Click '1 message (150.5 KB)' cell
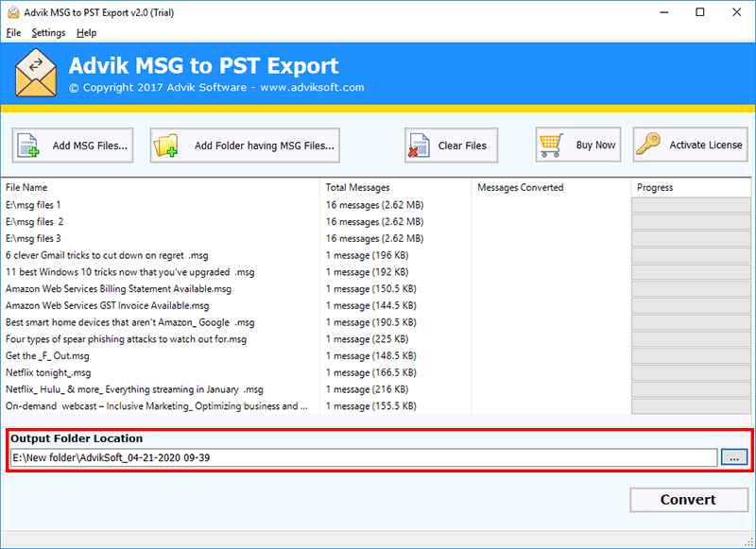The width and height of the screenshot is (756, 549). 370,289
